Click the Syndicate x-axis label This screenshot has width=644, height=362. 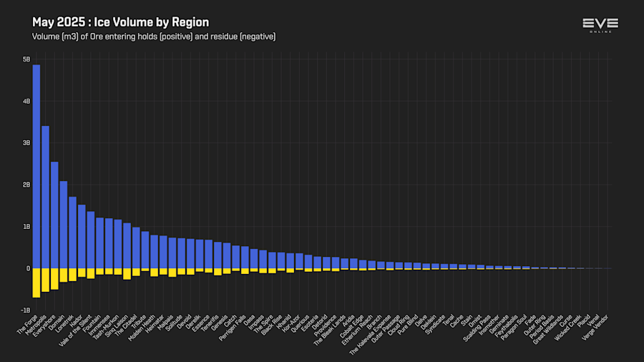pos(435,324)
